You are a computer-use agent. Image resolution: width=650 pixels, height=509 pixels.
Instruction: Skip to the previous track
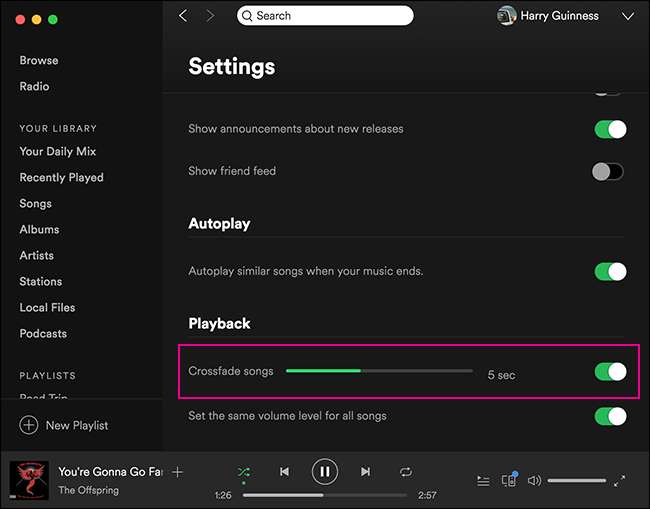tap(284, 471)
